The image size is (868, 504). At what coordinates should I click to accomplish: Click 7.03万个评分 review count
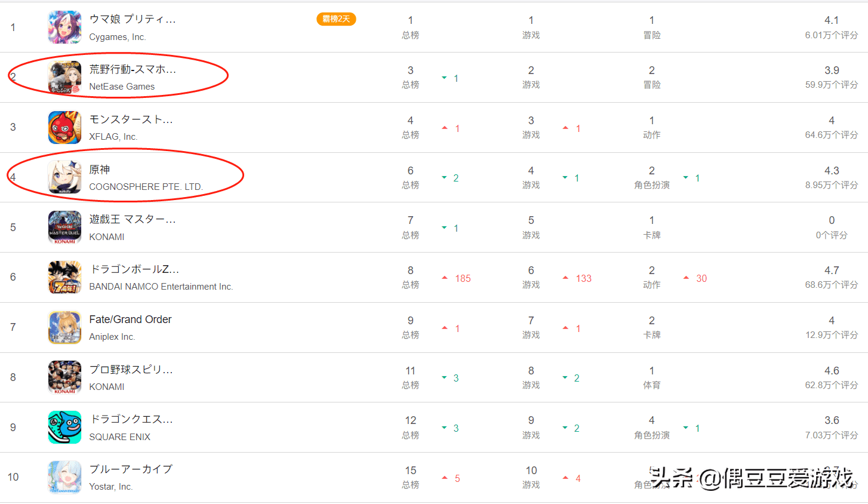click(x=832, y=435)
